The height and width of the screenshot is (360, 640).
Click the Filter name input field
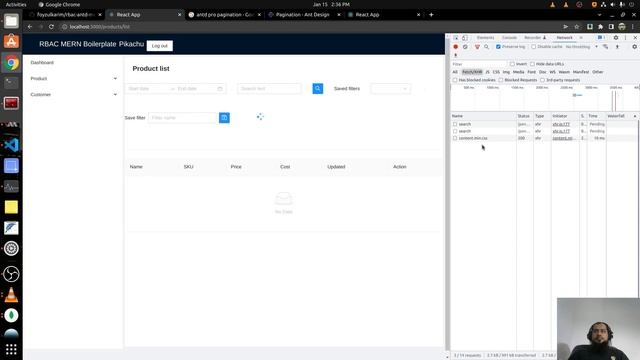coord(183,118)
